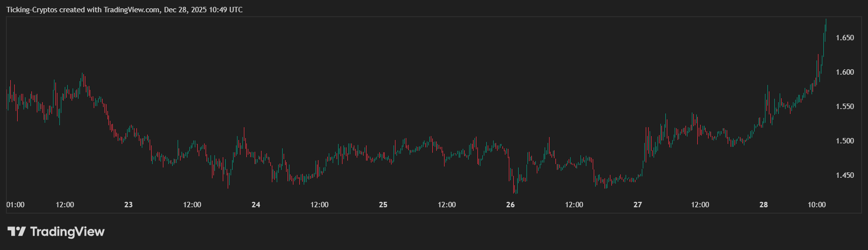
Task: Select the 1.650 price axis label
Action: click(x=844, y=38)
